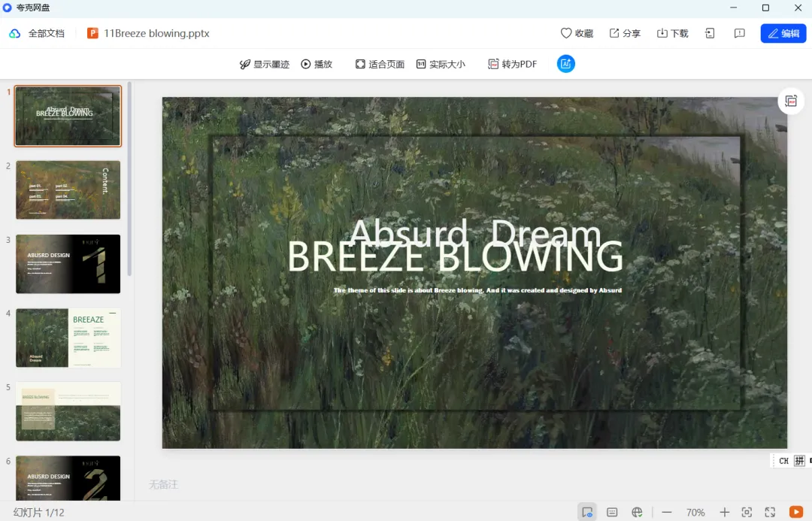Click the 无备注 notes area
Image resolution: width=812 pixels, height=521 pixels.
pos(163,484)
